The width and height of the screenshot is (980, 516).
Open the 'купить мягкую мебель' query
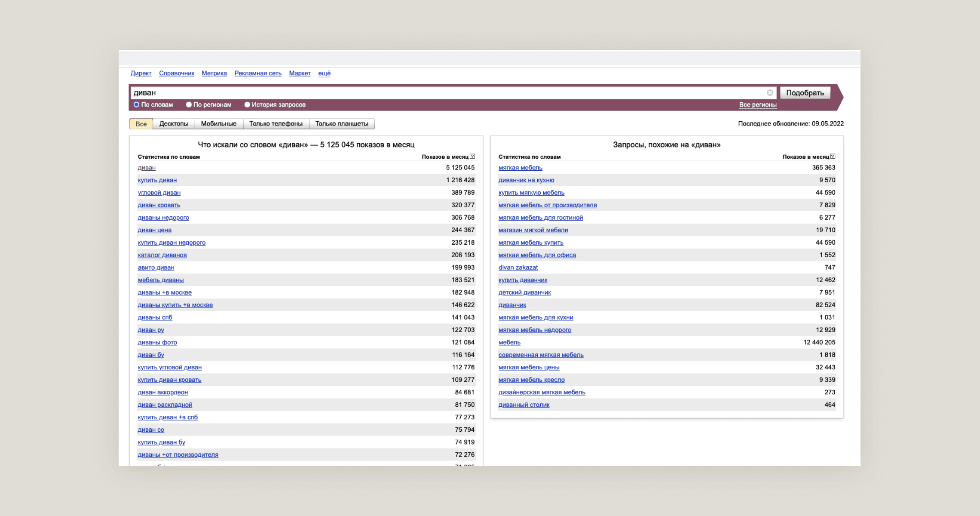click(532, 193)
